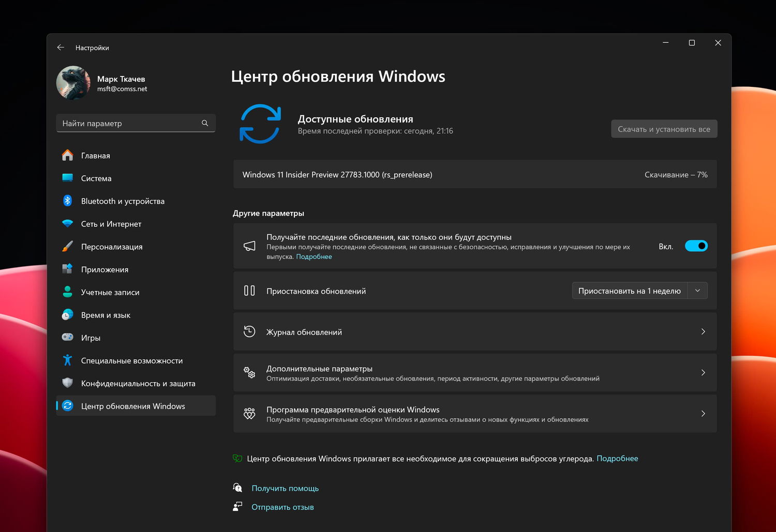The image size is (776, 532).
Task: Click the back arrow in Settings
Action: (x=61, y=47)
